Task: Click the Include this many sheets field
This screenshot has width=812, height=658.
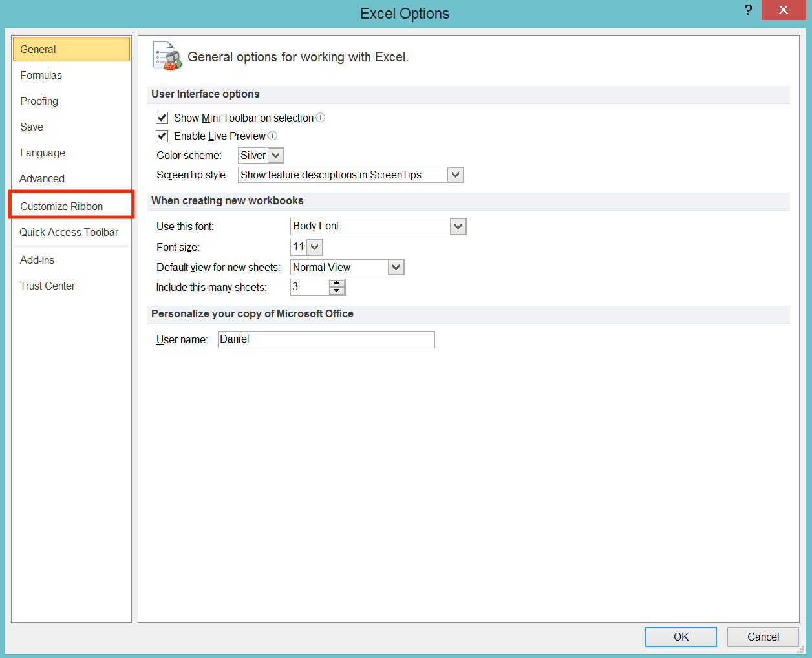Action: (x=310, y=287)
